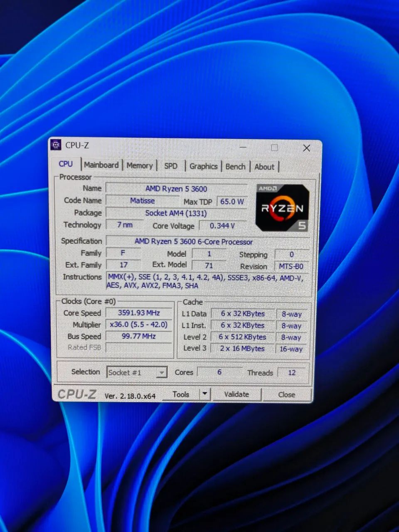Click the L1 Data value 6 x 32 KBytes
This screenshot has height=532, width=399.
pos(243,314)
